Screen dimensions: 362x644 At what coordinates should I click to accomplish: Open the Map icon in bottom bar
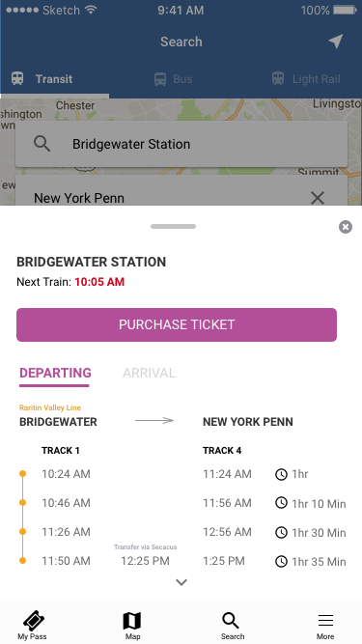tap(132, 621)
